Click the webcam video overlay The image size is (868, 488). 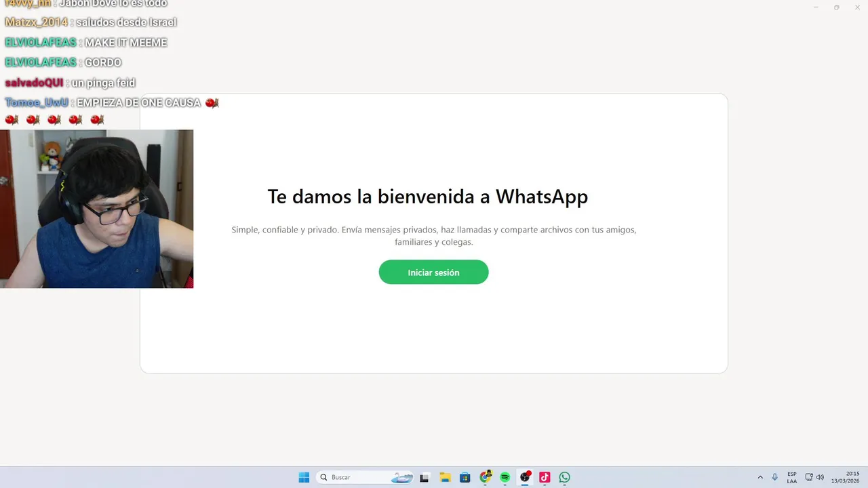pyautogui.click(x=96, y=209)
